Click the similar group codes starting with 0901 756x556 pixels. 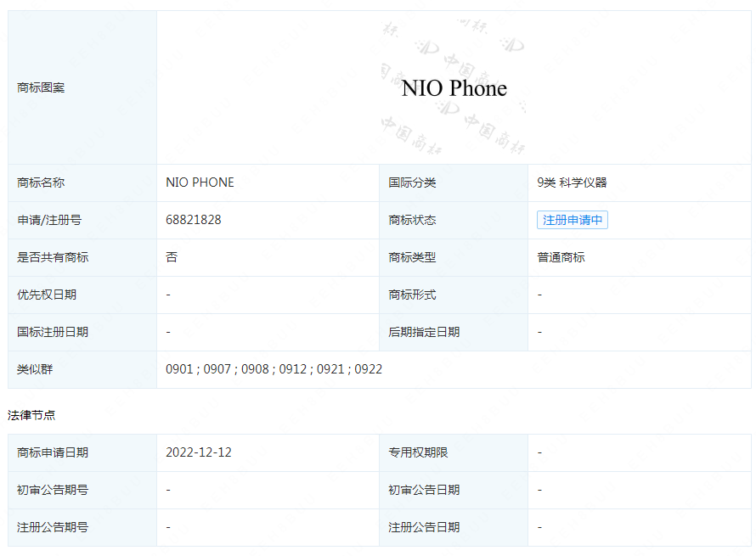tap(274, 369)
